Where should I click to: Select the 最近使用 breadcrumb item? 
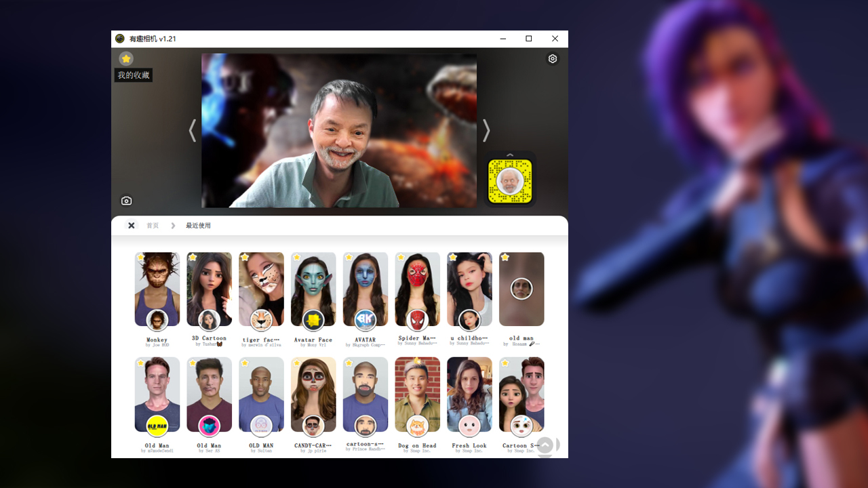point(198,226)
